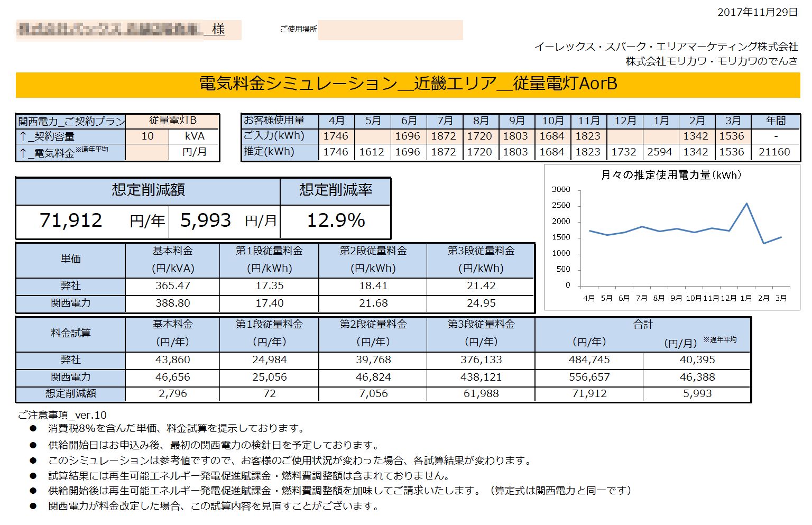Click the empty 電気料金 円/月 input cell
This screenshot has width=812, height=525.
[x=147, y=152]
